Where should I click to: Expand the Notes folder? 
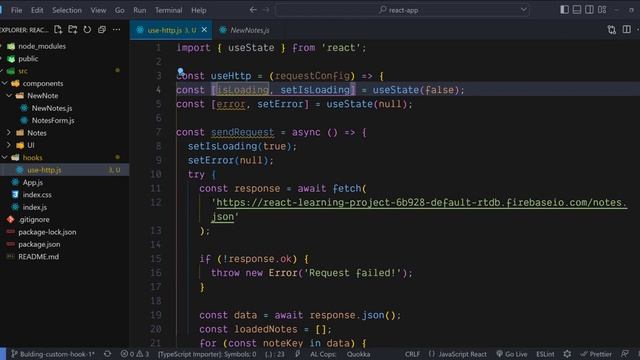point(37,133)
